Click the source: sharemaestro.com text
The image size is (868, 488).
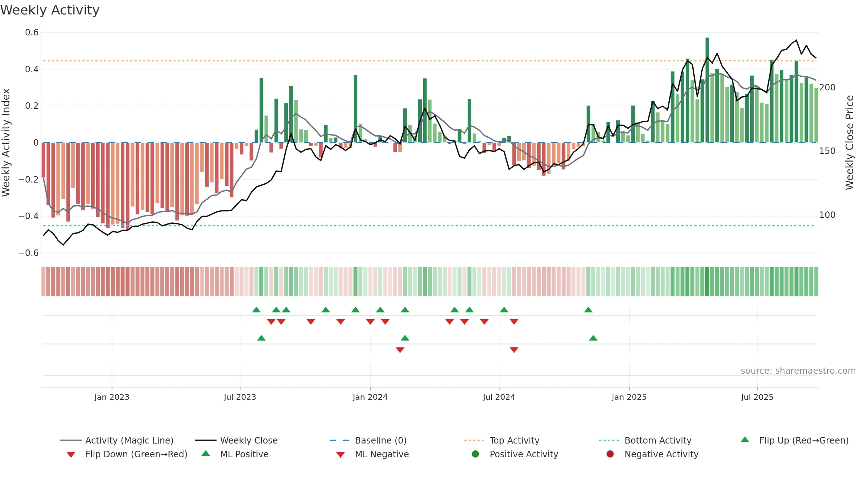(798, 371)
